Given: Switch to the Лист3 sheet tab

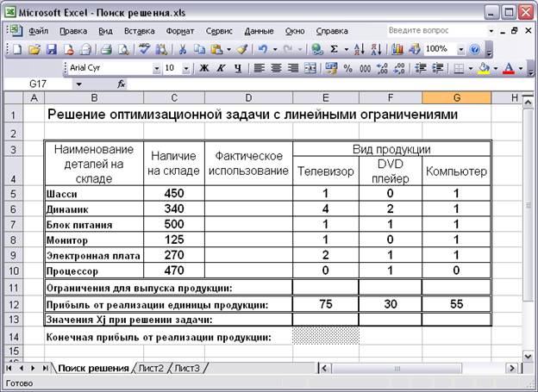Looking at the screenshot, I should (187, 369).
